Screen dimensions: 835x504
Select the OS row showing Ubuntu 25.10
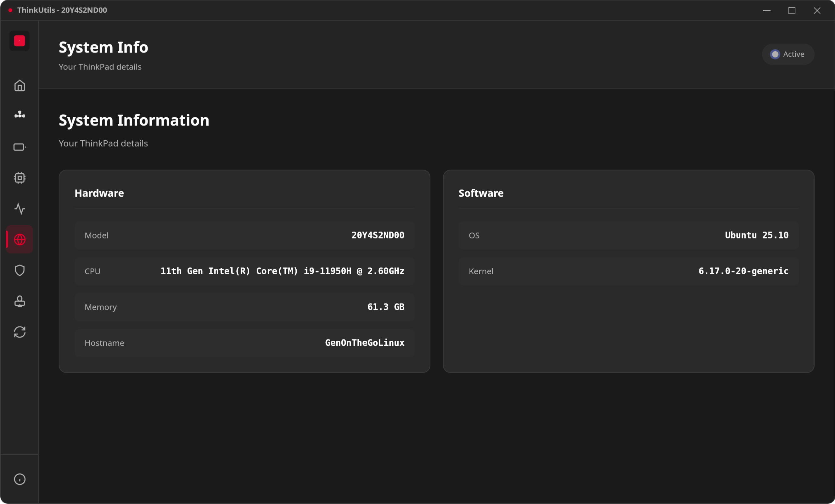[629, 235]
